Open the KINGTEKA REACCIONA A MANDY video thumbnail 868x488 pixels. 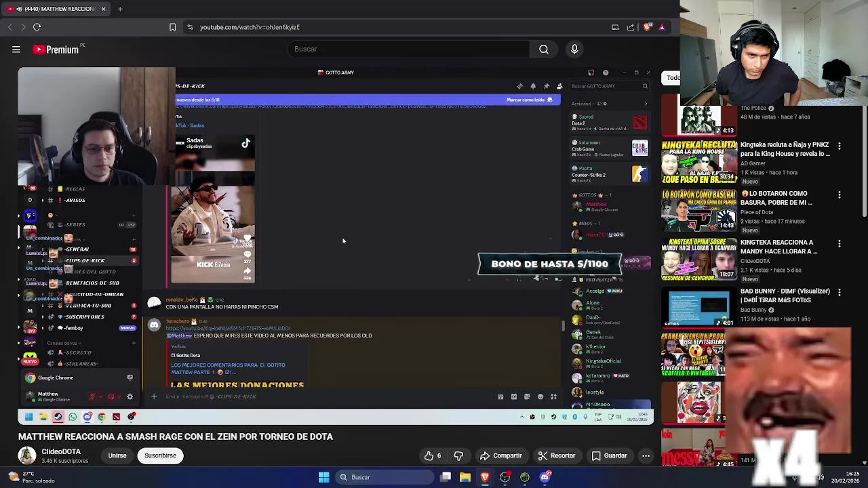pos(699,259)
